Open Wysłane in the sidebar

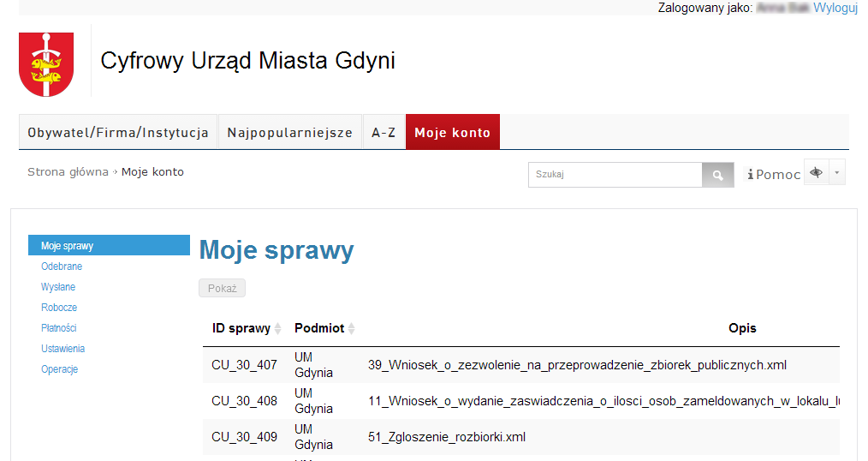click(58, 287)
